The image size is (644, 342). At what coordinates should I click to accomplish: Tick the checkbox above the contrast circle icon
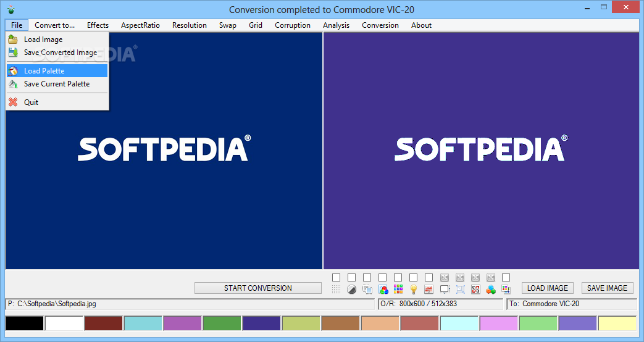click(351, 278)
